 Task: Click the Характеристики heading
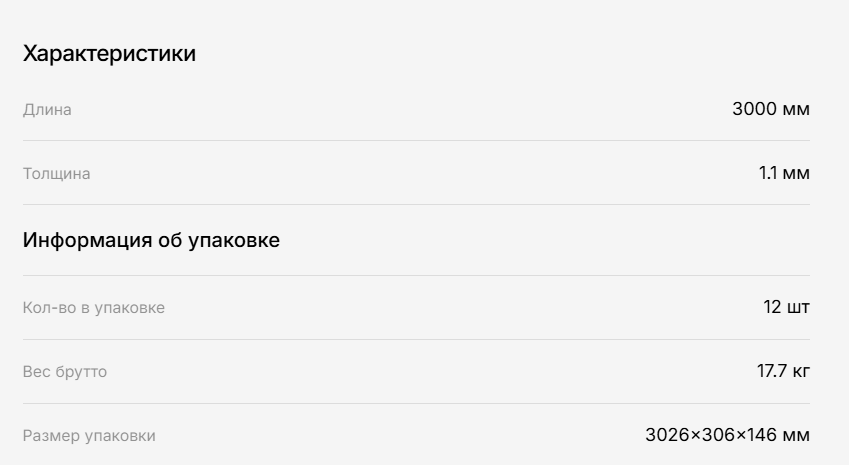point(109,54)
